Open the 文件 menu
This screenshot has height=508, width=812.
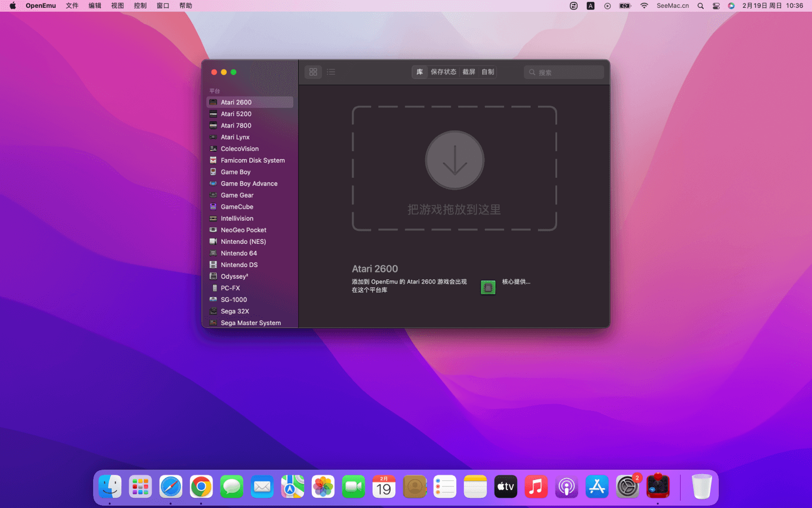[x=72, y=6]
